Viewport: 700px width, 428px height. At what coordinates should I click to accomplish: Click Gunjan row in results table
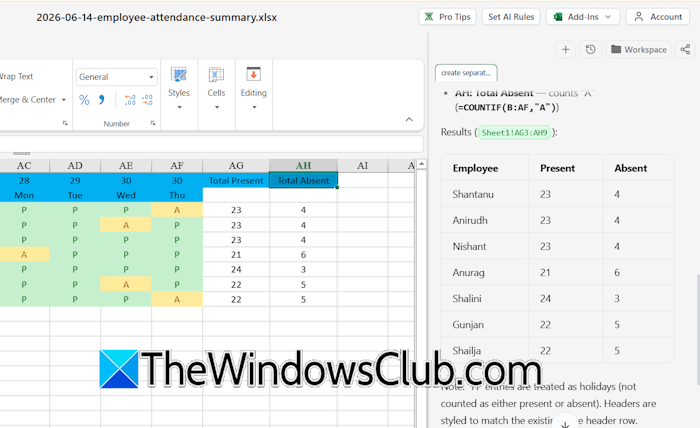click(x=557, y=324)
